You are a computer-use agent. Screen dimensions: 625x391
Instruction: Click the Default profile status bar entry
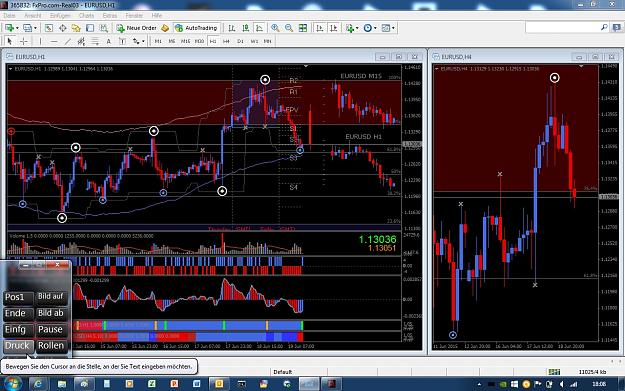pyautogui.click(x=282, y=372)
